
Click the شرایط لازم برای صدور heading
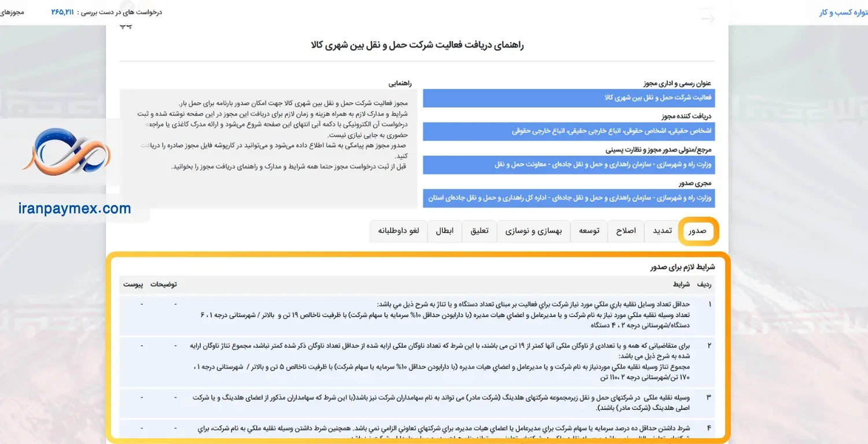(x=683, y=267)
